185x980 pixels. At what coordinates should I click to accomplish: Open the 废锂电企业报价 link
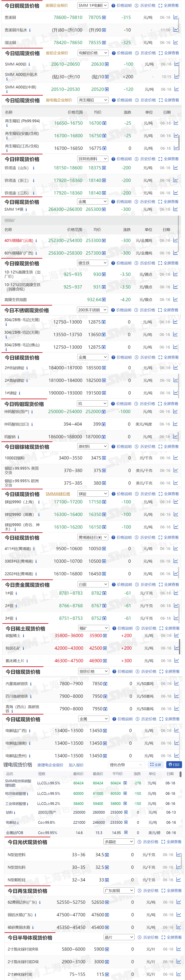pos(50,765)
